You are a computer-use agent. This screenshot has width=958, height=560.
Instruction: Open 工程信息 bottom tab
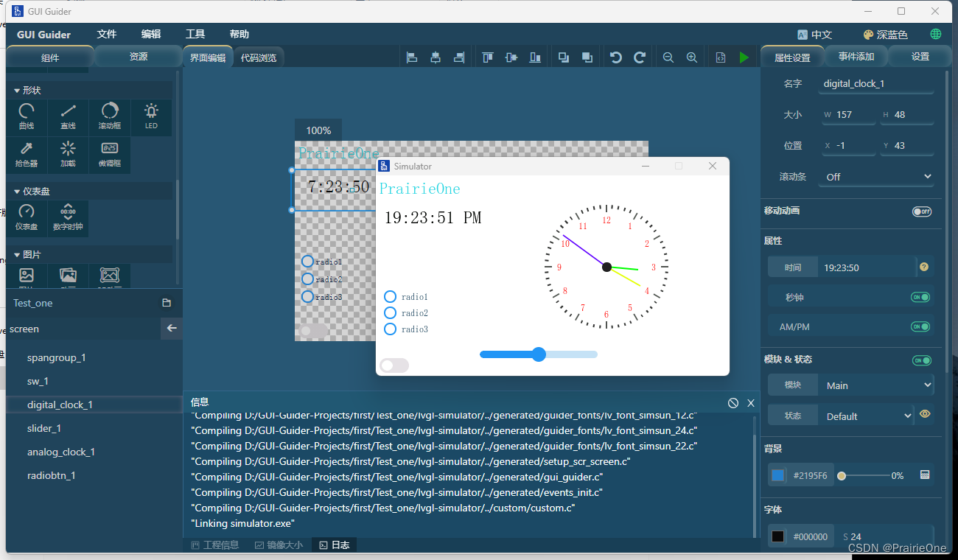(x=215, y=545)
